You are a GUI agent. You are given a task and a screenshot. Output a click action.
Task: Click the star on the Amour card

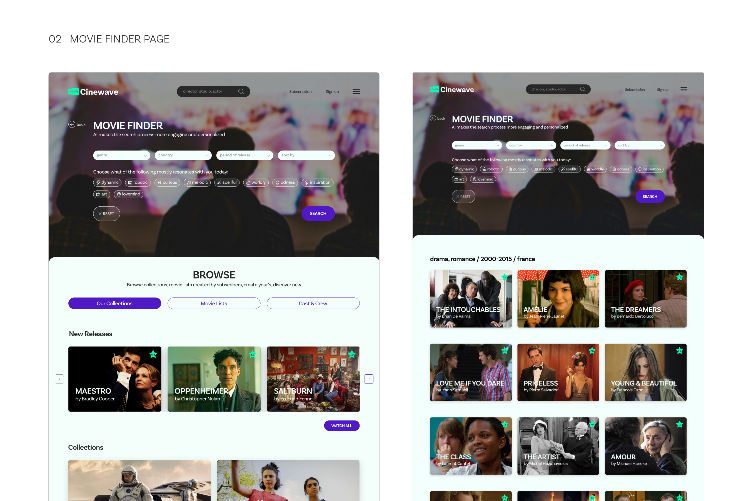pyautogui.click(x=680, y=424)
